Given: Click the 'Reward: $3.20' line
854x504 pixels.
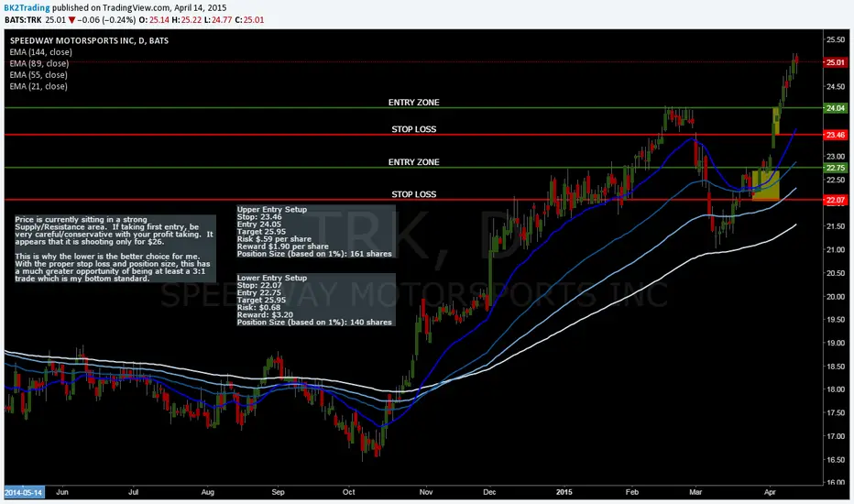Looking at the screenshot, I should point(265,315).
